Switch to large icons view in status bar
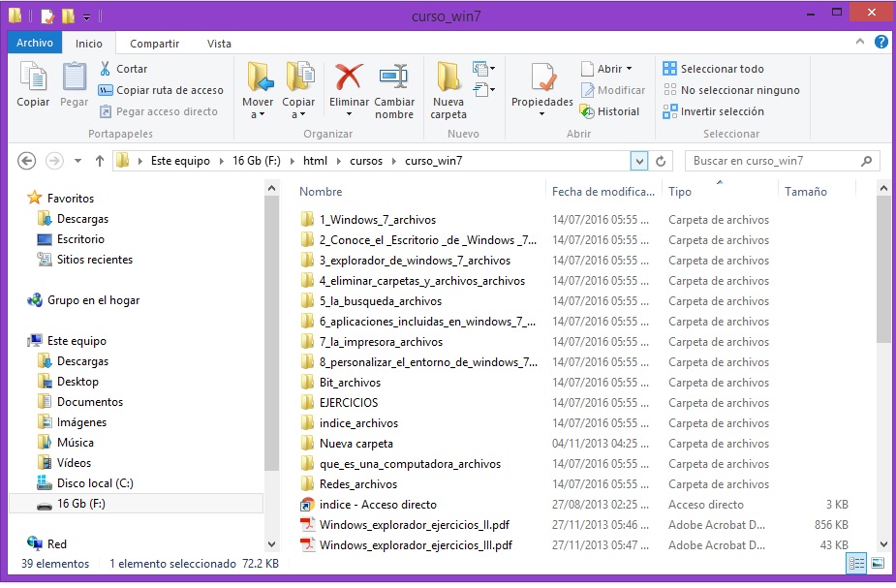This screenshot has width=896, height=588. [878, 563]
